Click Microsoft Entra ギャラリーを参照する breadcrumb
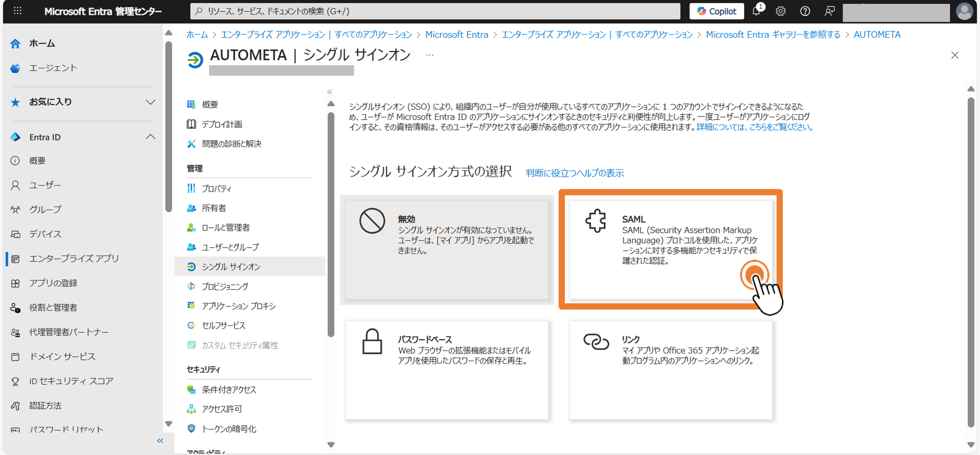980x455 pixels. (773, 35)
